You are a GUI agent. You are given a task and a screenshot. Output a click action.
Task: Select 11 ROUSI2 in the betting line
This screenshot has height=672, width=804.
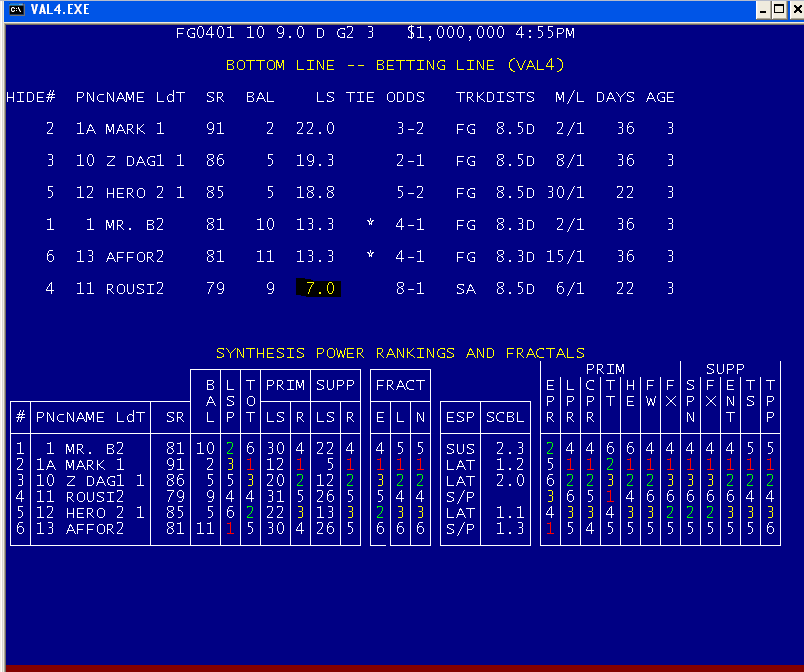(x=120, y=289)
